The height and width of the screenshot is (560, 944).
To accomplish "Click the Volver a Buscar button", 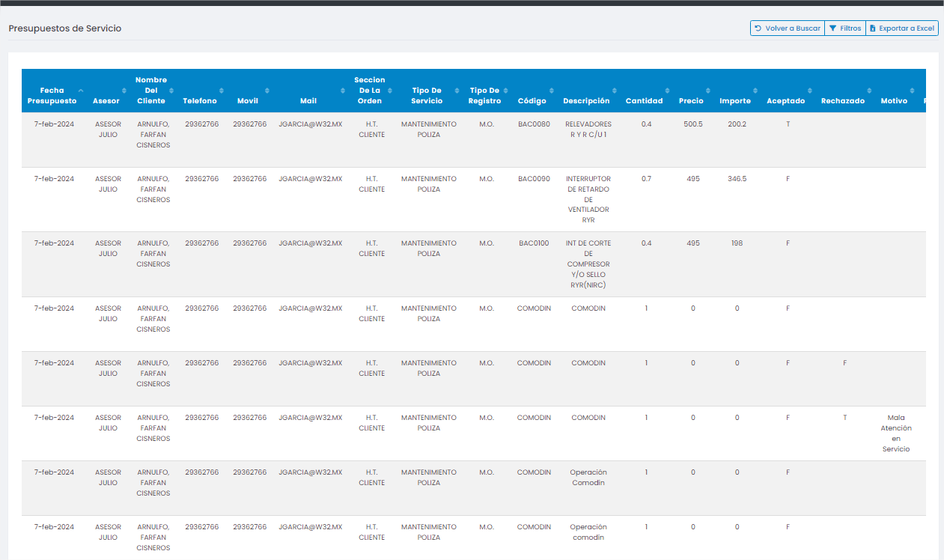I will [x=787, y=28].
